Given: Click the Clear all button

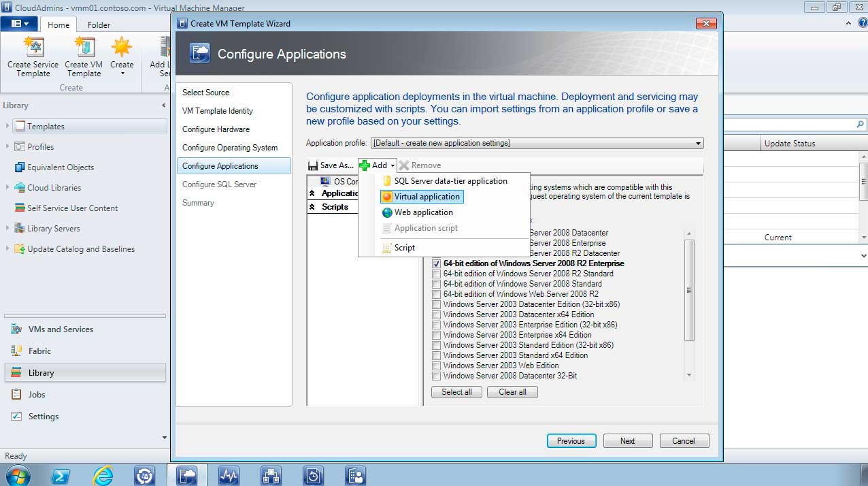Looking at the screenshot, I should pos(512,392).
